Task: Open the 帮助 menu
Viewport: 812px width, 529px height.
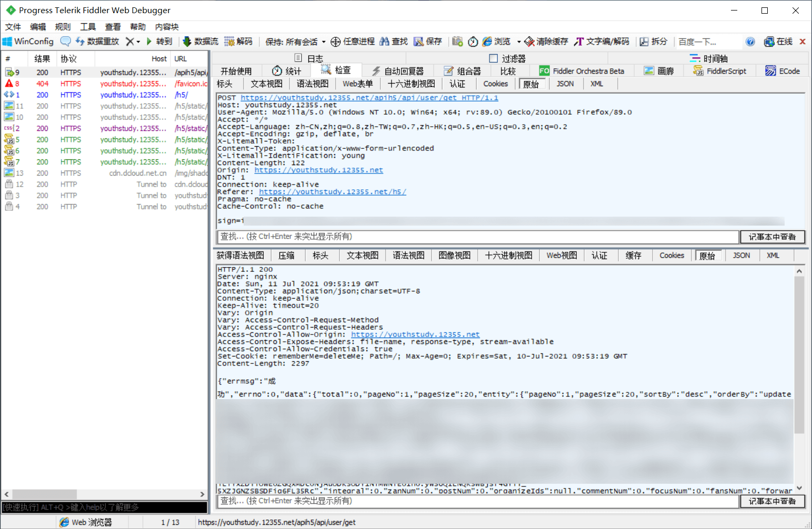Action: click(x=138, y=27)
